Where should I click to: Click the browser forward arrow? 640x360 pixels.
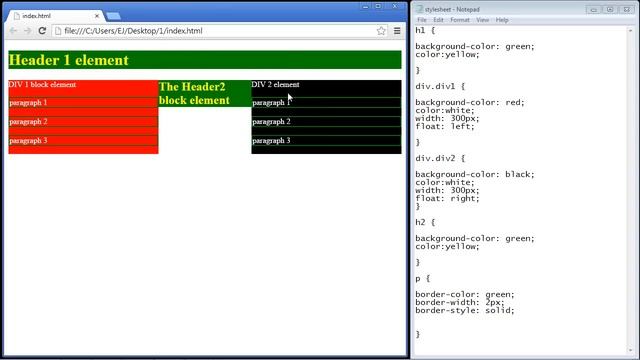27,31
